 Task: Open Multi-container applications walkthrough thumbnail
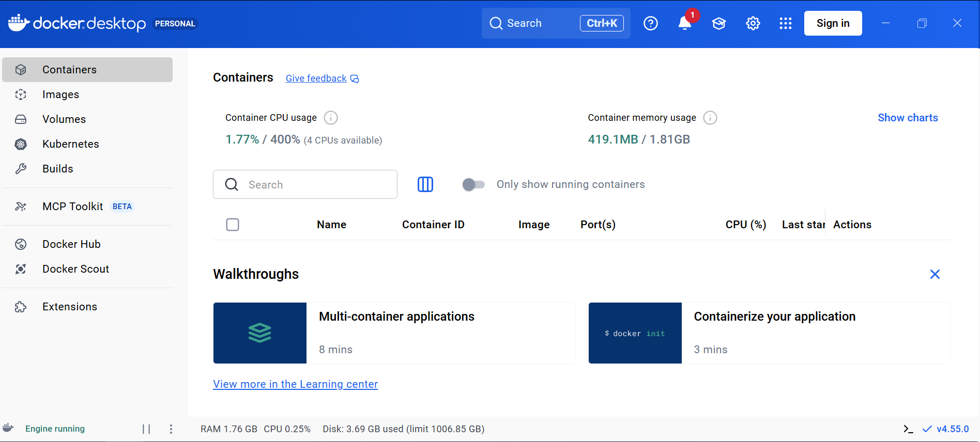point(260,333)
